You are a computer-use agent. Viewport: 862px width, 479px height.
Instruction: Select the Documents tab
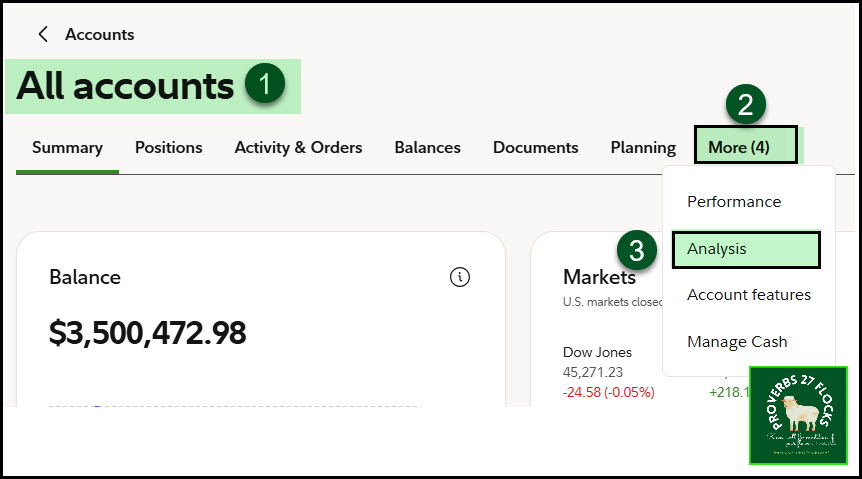[x=535, y=147]
